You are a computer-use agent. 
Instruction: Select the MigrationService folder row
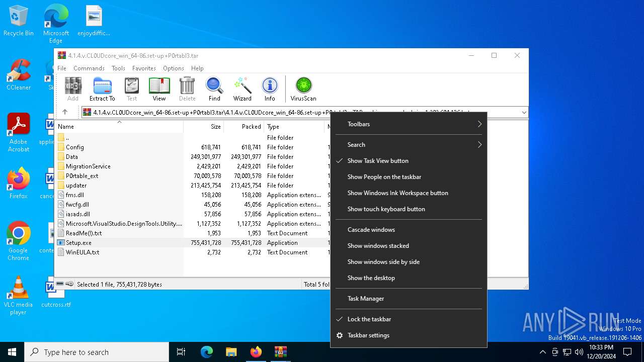[192, 166]
